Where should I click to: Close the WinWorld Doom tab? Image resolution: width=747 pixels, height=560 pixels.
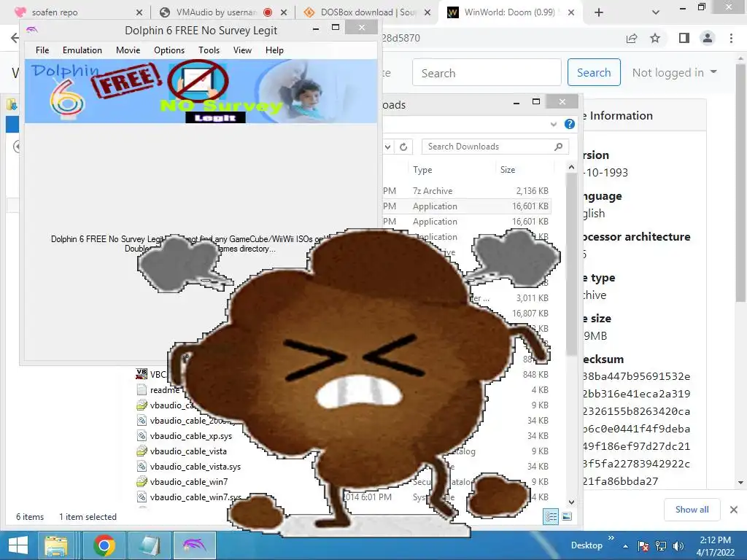571,12
